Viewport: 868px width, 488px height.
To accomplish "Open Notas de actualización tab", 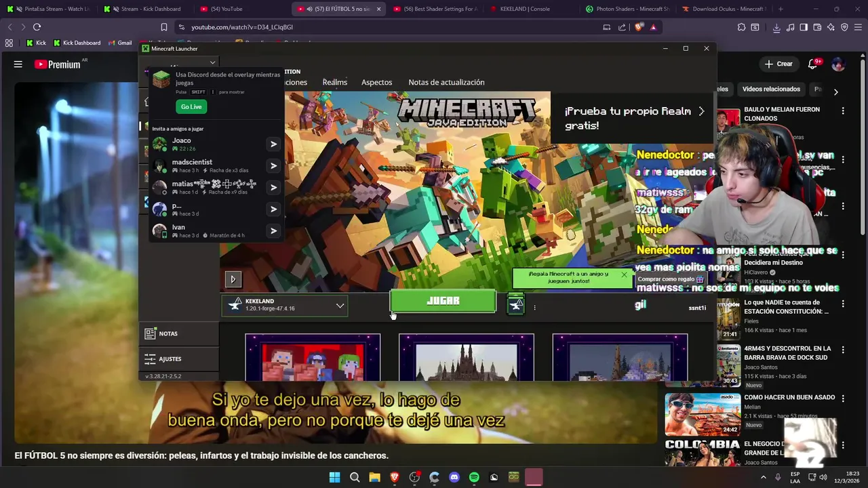I will (446, 82).
